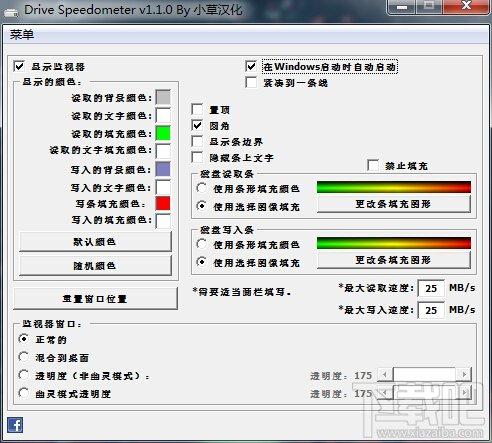Click 更改条填充图形 for the read bar
Image resolution: width=492 pixels, height=443 pixels.
pyautogui.click(x=394, y=204)
